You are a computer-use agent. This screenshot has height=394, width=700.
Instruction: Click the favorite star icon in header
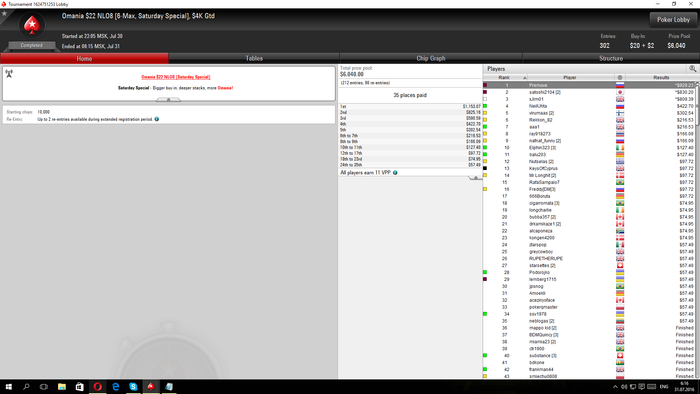(x=4, y=13)
